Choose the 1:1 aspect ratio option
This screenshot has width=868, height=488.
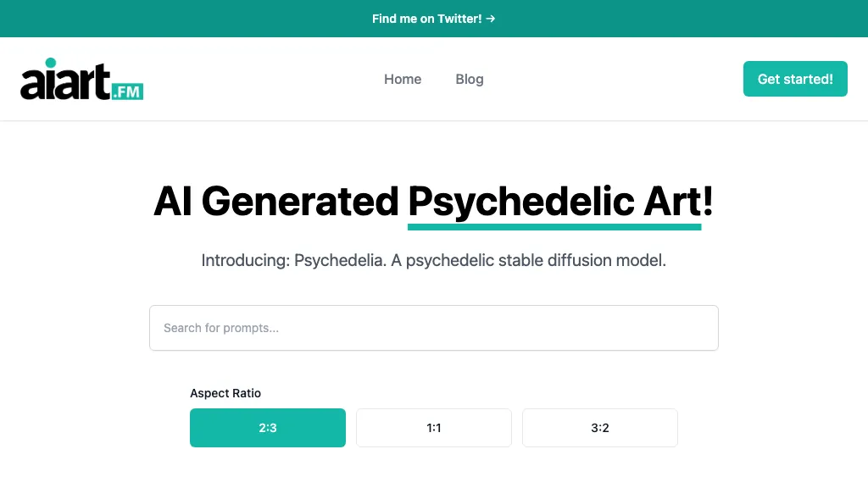click(434, 428)
